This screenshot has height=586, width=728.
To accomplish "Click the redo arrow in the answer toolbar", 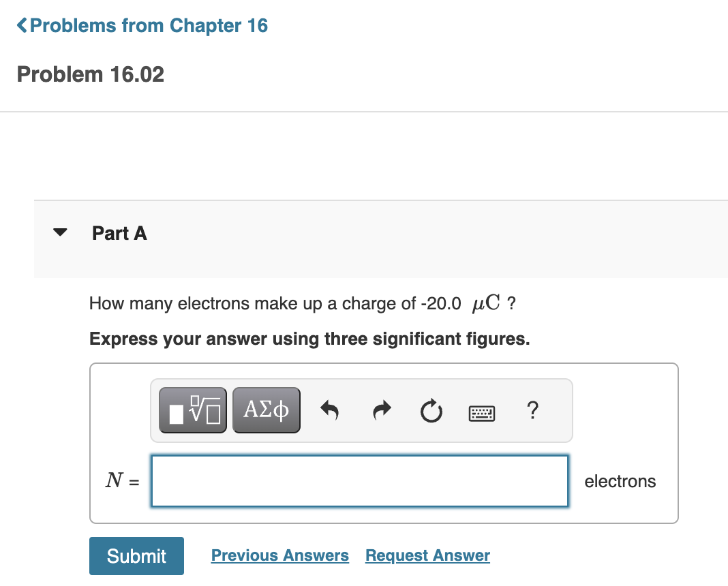I will pyautogui.click(x=380, y=410).
